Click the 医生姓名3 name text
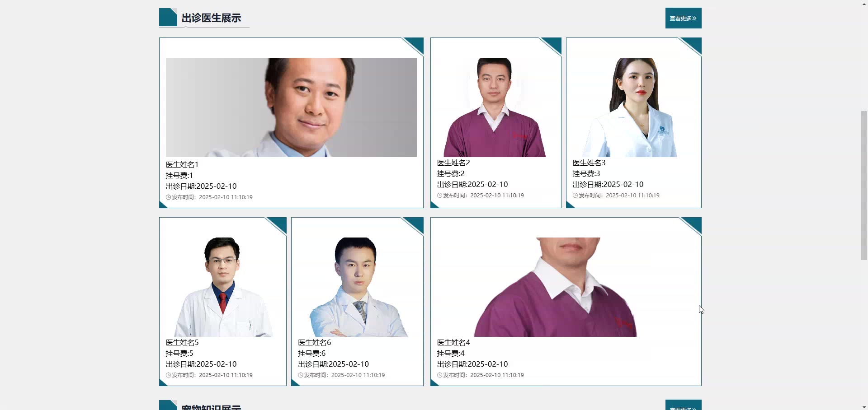868x410 pixels. (x=589, y=163)
